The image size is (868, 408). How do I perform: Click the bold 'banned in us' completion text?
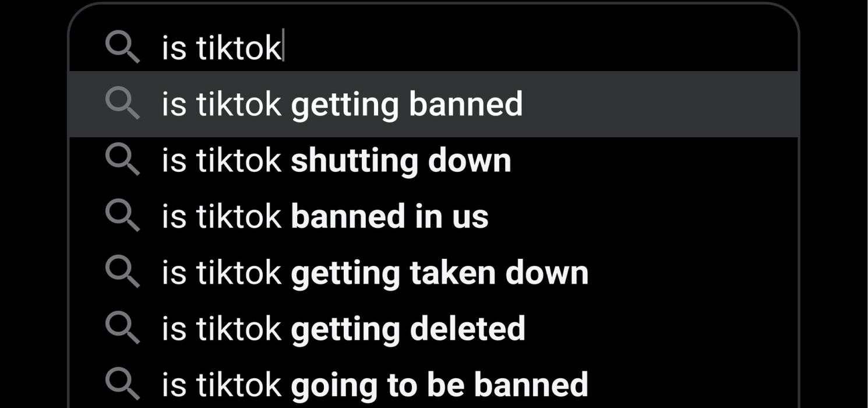pos(389,216)
